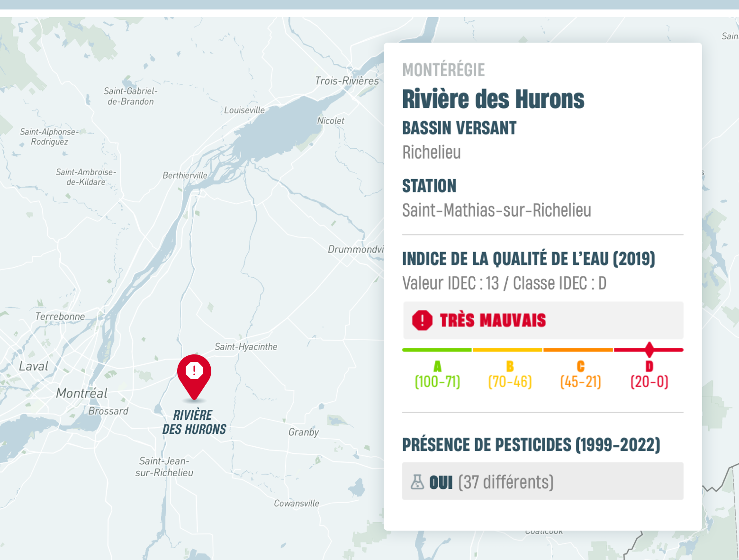
Task: Click the pesticide flask icon beside OUI
Action: [417, 482]
